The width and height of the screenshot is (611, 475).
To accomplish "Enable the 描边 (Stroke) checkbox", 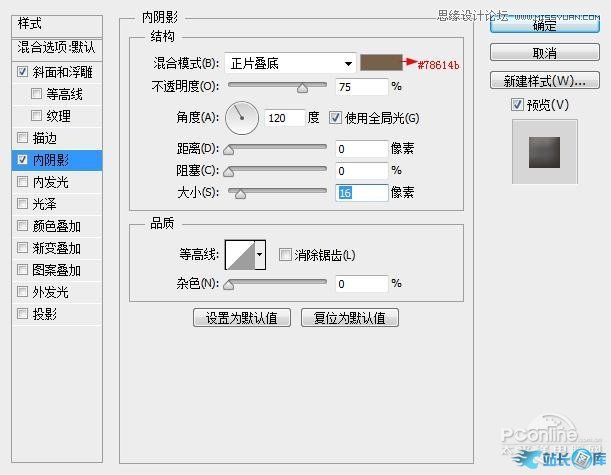I will [23, 138].
